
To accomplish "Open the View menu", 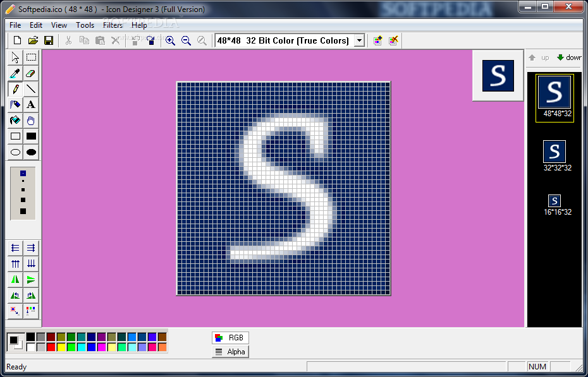I will [x=59, y=25].
